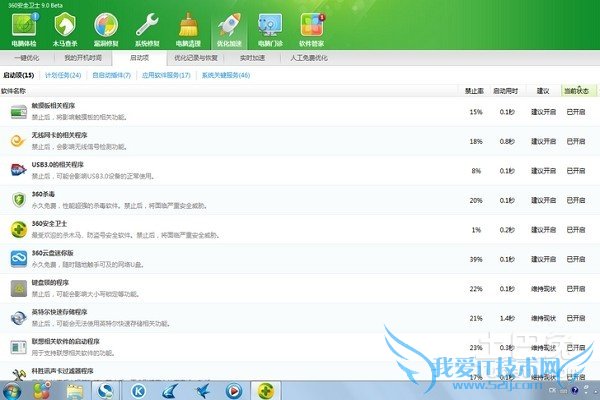
Task: Toggle 已开启 status for 360云盘迷你版
Action: pos(576,259)
